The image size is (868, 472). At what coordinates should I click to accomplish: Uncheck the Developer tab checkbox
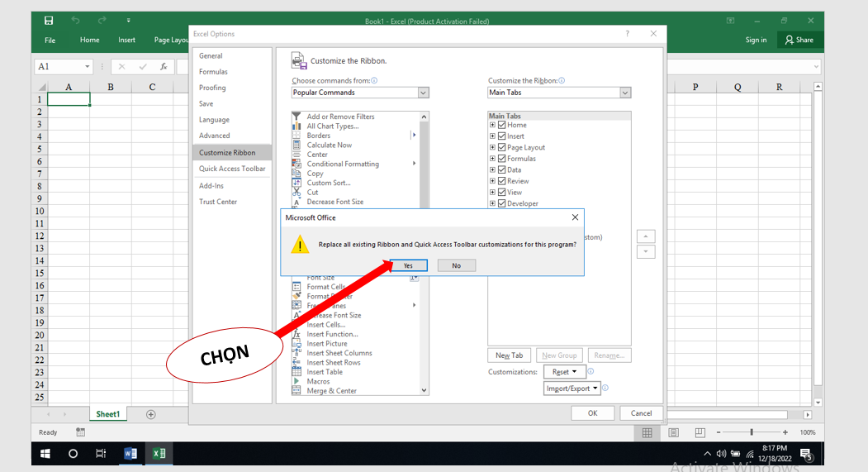coord(502,203)
